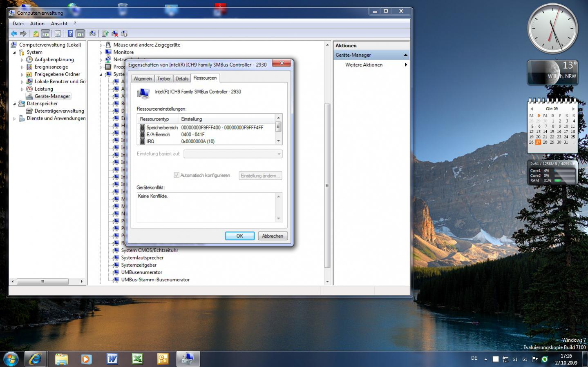Open Windows Media Player from the taskbar
Viewport: 588px width, 367px height.
86,359
